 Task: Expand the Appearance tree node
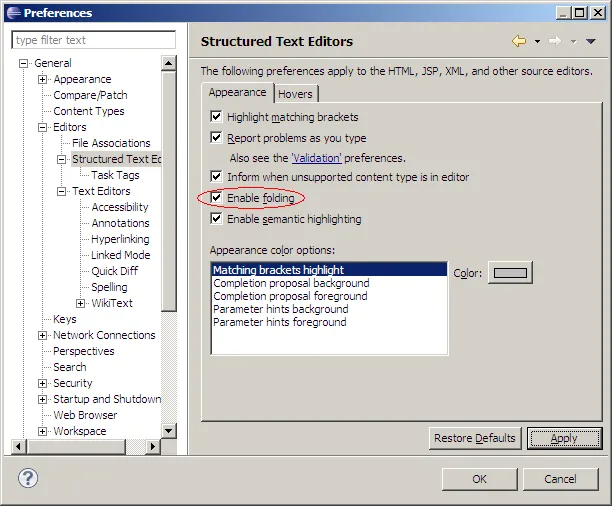(43, 79)
